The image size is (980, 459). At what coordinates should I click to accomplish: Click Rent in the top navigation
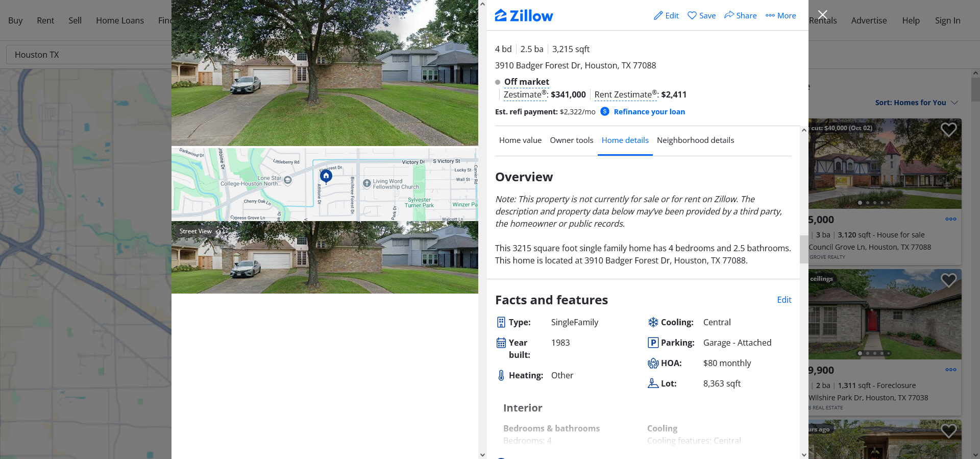(x=45, y=20)
